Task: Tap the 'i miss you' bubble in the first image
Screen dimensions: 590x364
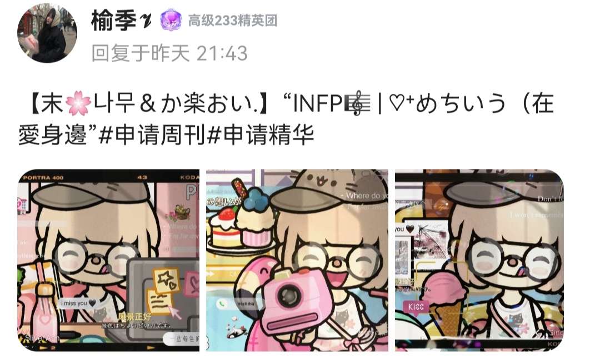Action: click(x=79, y=303)
